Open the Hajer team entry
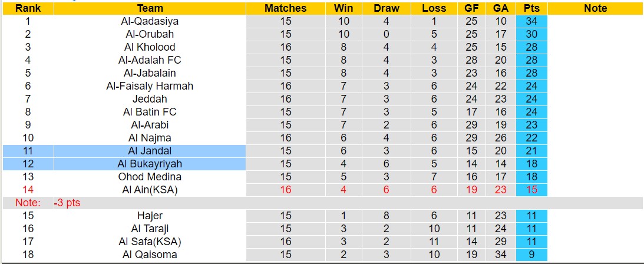This screenshot has height=264, width=644. 150,216
